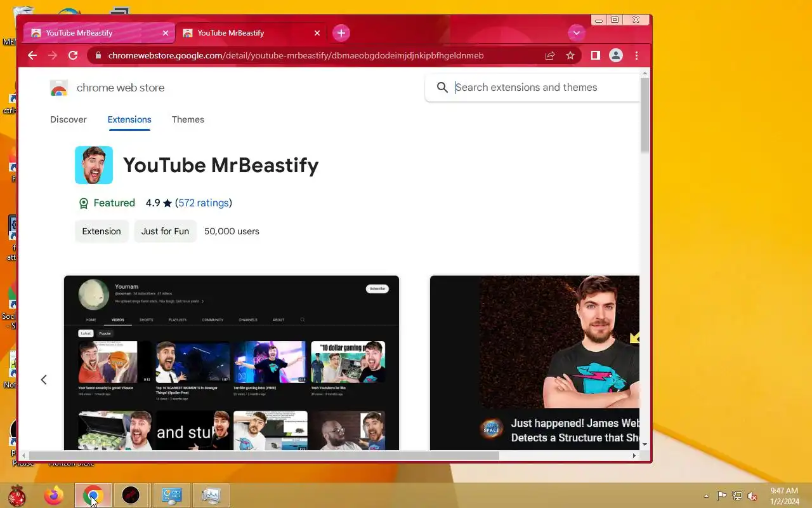Screen dimensions: 812x508
Task: Click the Start ornament button
Action: (17, 495)
